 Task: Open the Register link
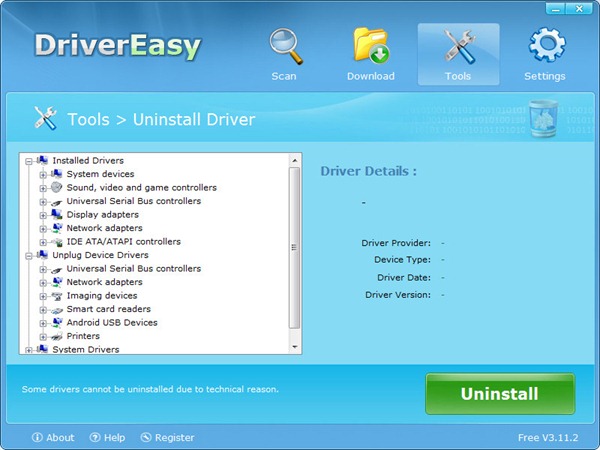(174, 437)
